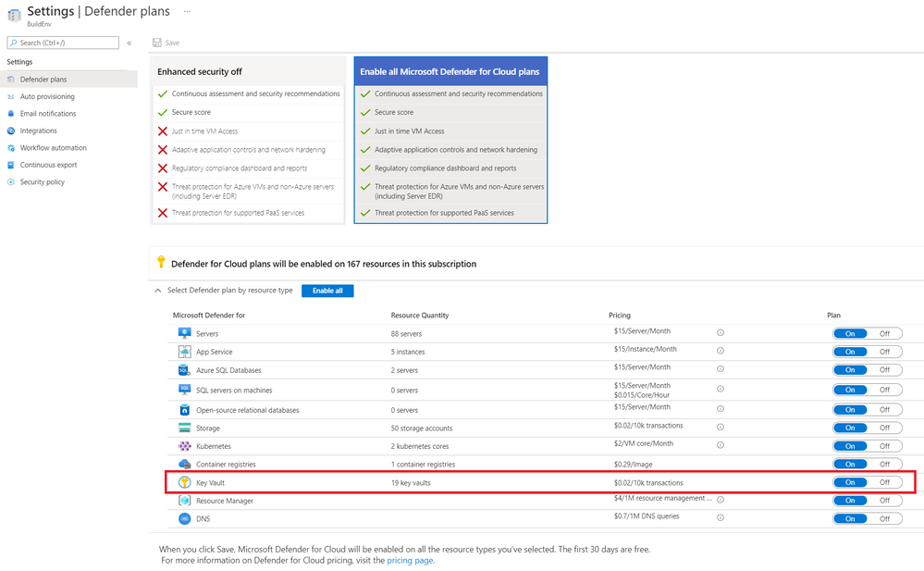This screenshot has width=924, height=571.
Task: Click info icon for Open-source databases pricing
Action: click(721, 408)
